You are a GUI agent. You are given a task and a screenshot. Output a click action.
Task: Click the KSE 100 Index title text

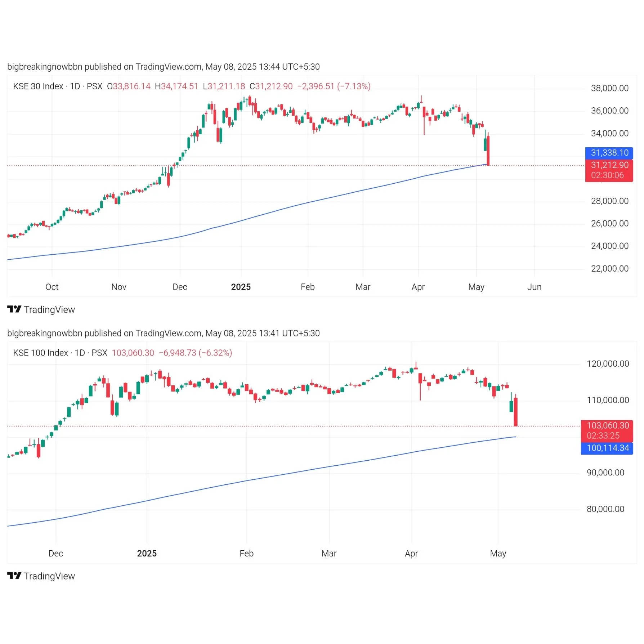coord(40,353)
